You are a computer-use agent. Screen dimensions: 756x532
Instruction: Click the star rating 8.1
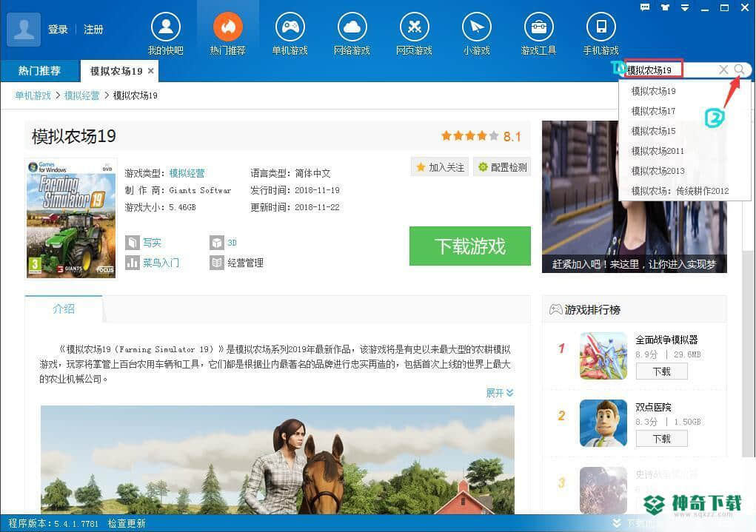481,136
